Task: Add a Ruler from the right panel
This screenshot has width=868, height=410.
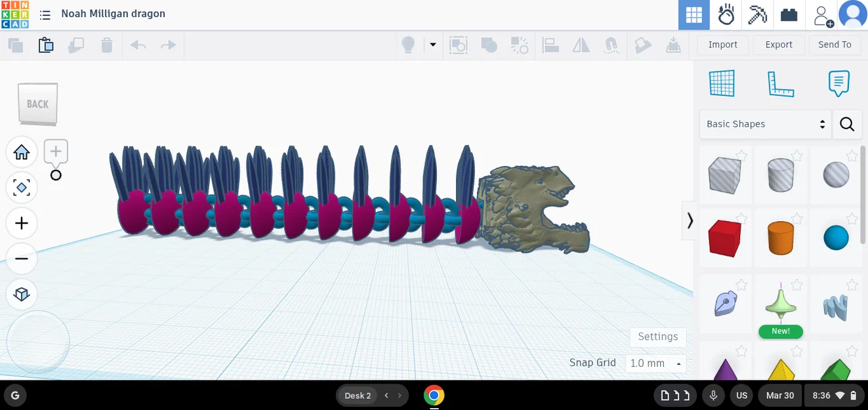Action: (781, 83)
